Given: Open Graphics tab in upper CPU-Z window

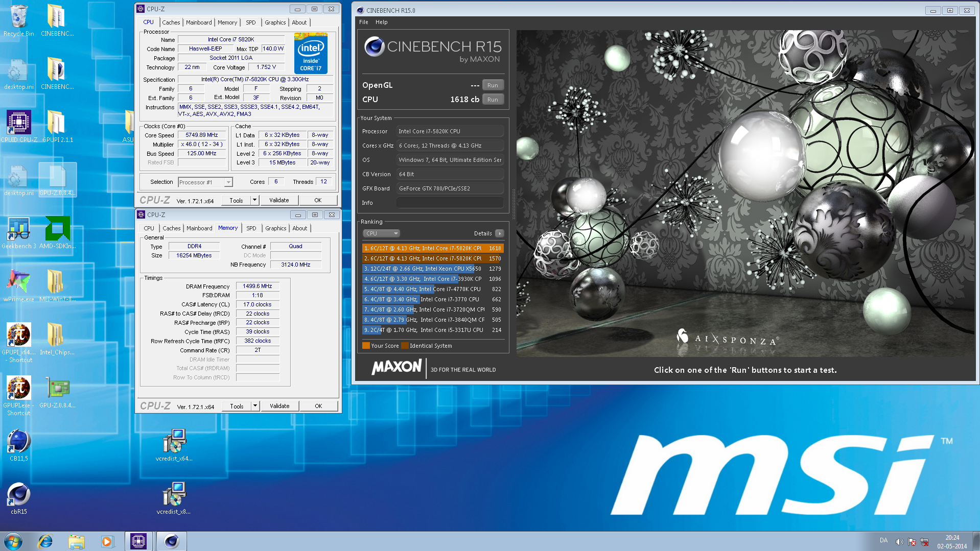Looking at the screenshot, I should tap(275, 22).
